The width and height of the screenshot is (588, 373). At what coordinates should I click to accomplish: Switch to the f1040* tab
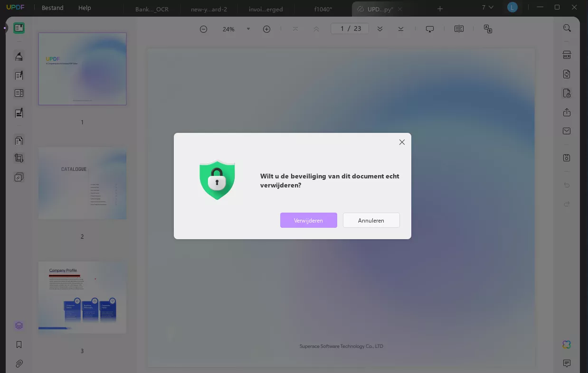click(323, 9)
